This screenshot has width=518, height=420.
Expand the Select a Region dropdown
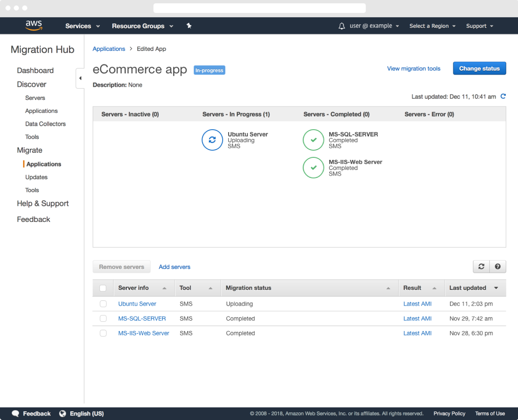[432, 26]
